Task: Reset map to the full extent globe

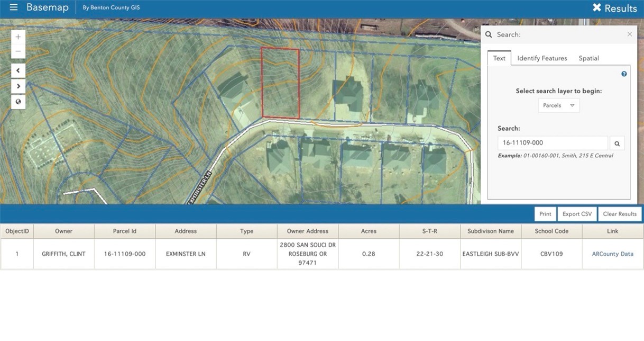Action: tap(18, 102)
